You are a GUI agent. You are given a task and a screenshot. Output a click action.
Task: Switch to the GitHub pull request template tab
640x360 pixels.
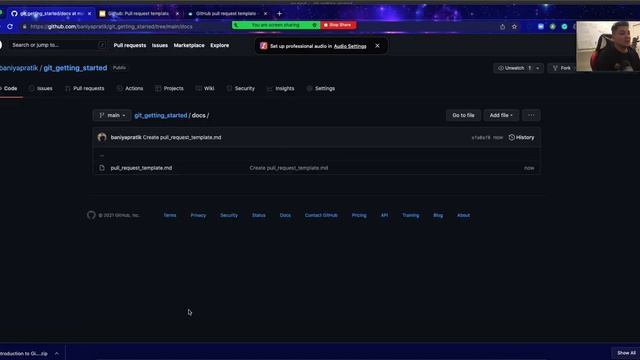[x=226, y=13]
